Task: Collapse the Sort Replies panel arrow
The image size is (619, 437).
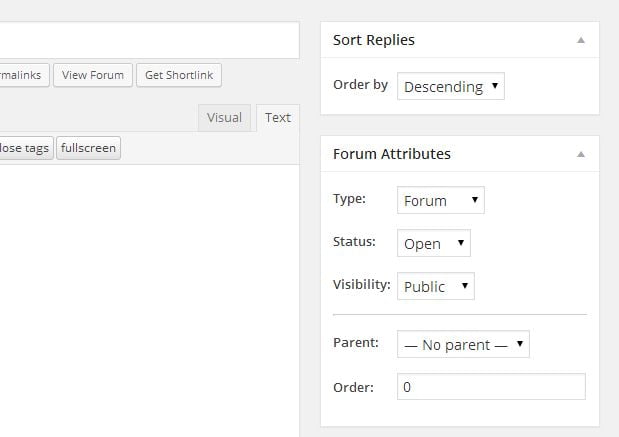Action: tap(581, 40)
